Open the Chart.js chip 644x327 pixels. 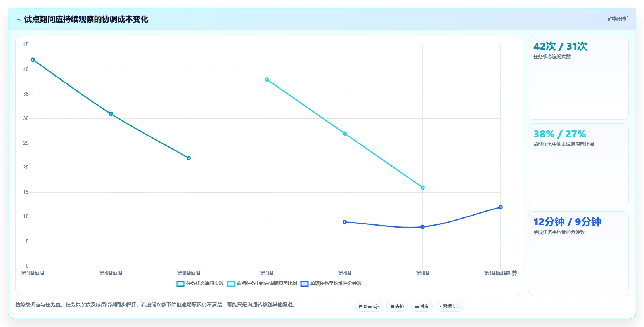click(x=369, y=306)
